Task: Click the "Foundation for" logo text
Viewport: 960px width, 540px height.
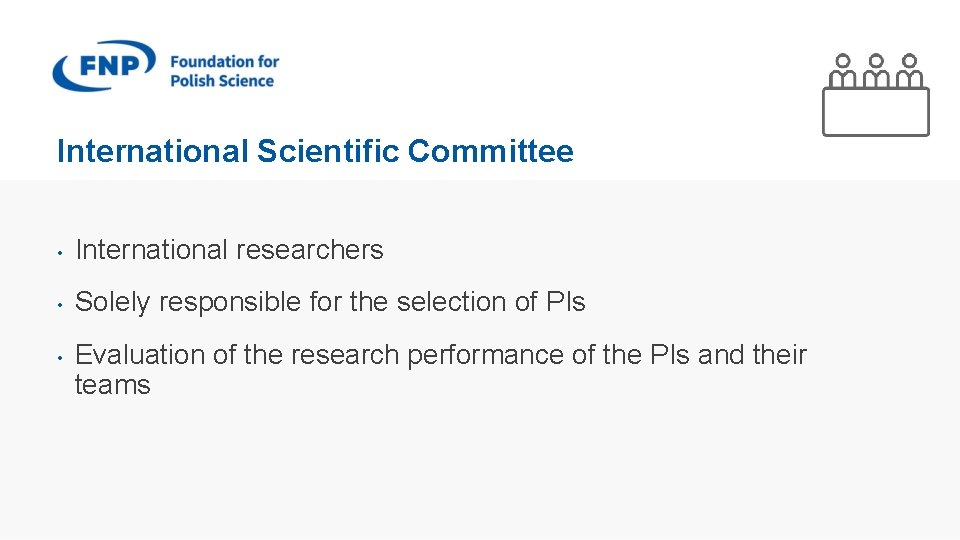Action: [x=224, y=61]
